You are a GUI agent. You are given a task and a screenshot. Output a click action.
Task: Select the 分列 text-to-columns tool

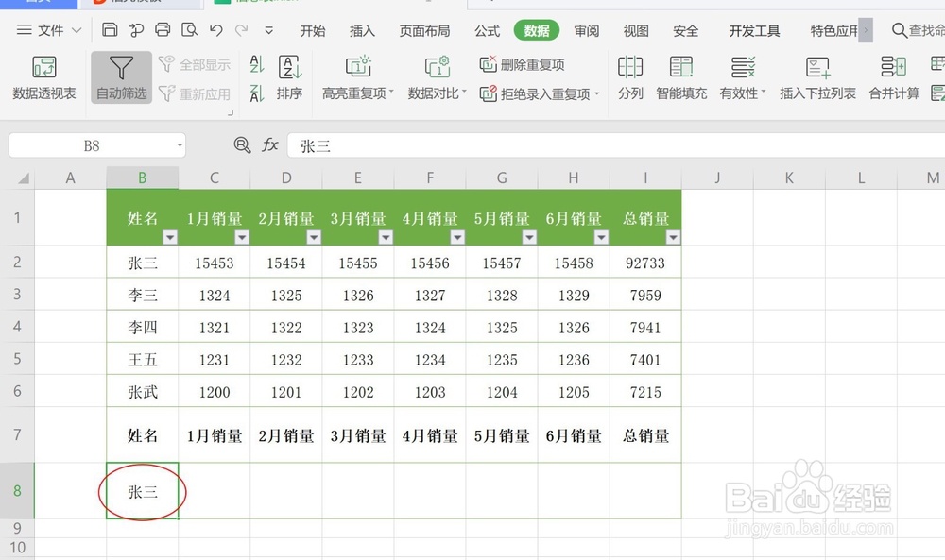(629, 76)
